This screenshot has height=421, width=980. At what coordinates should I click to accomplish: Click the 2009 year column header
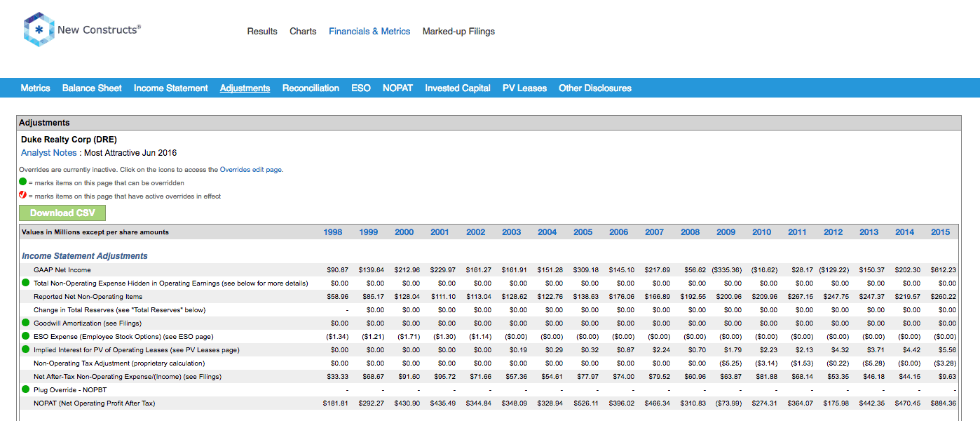[726, 232]
